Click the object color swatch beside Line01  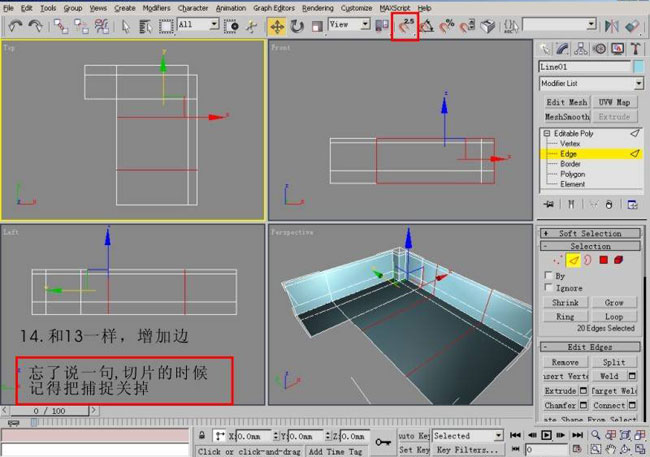pyautogui.click(x=638, y=67)
